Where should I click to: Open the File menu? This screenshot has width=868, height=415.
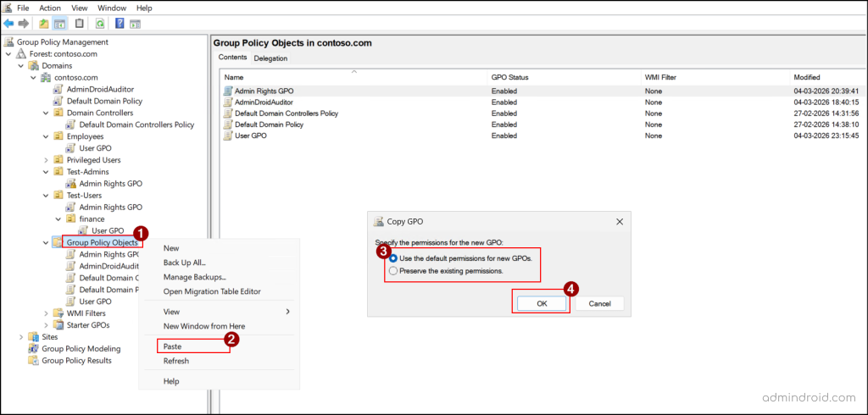[23, 8]
